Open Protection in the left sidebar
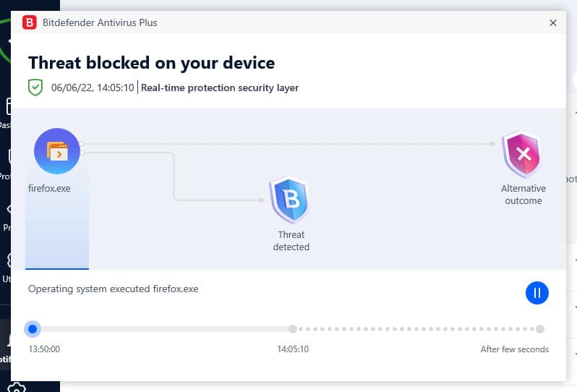Screen dimensions: 577x392 tap(5, 163)
